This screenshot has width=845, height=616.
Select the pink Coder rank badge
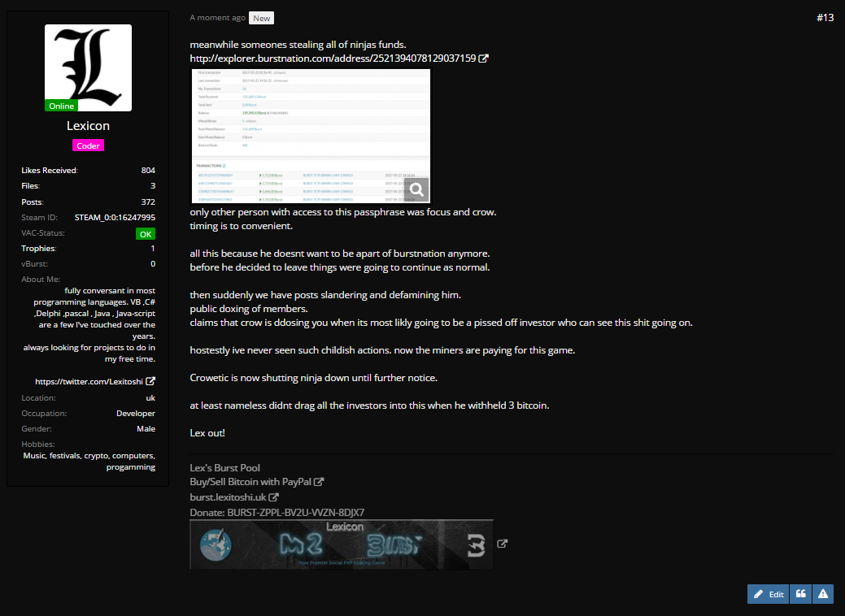tap(88, 145)
